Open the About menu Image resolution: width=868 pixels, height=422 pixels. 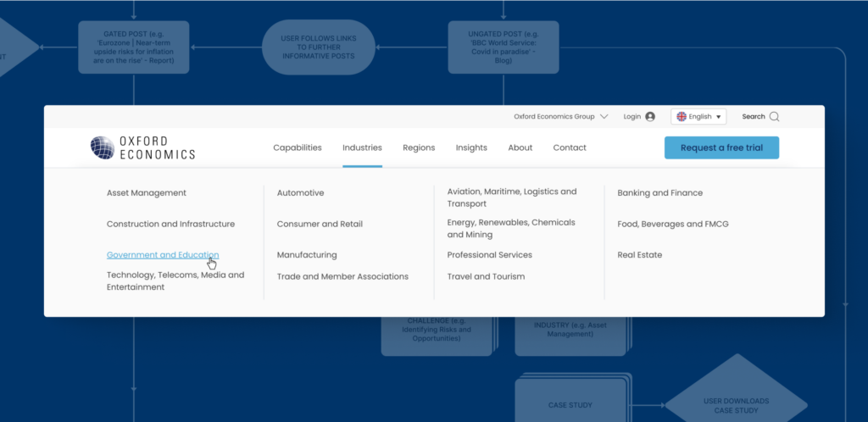point(520,147)
